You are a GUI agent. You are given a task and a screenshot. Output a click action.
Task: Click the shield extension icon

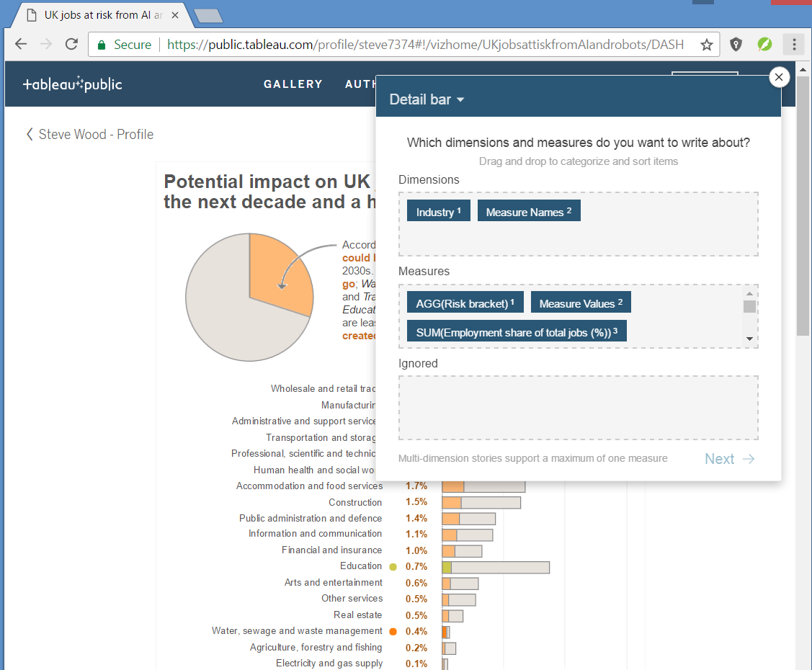736,45
